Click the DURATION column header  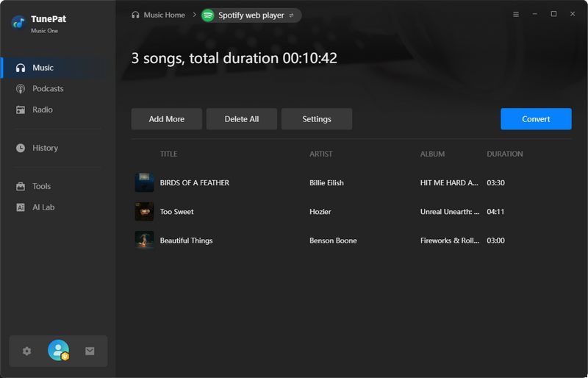[505, 154]
